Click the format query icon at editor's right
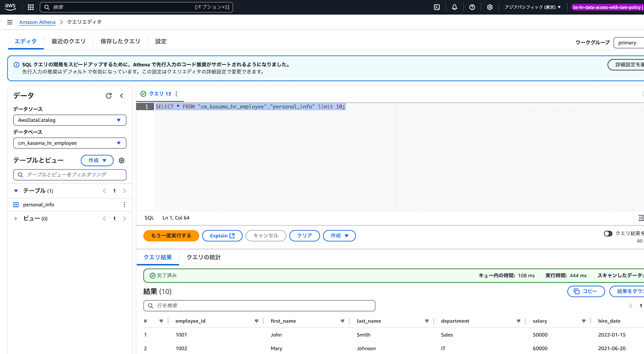The height and width of the screenshot is (354, 644). pos(641,218)
